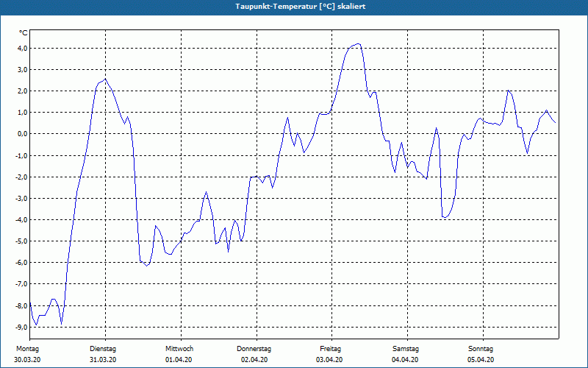
Task: Click the date '30.03.20'
Action: (x=27, y=360)
